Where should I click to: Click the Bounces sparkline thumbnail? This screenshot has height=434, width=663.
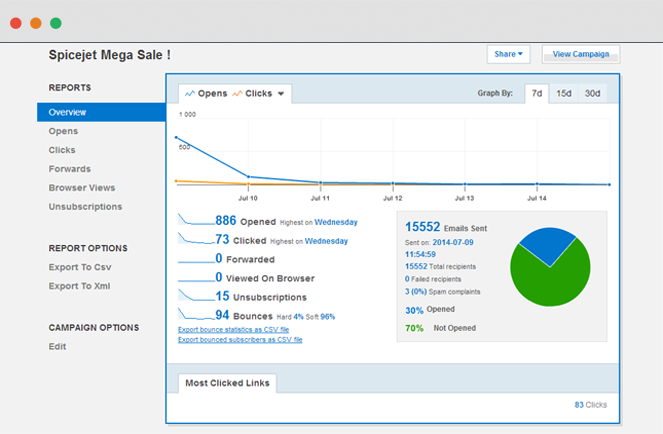point(196,314)
